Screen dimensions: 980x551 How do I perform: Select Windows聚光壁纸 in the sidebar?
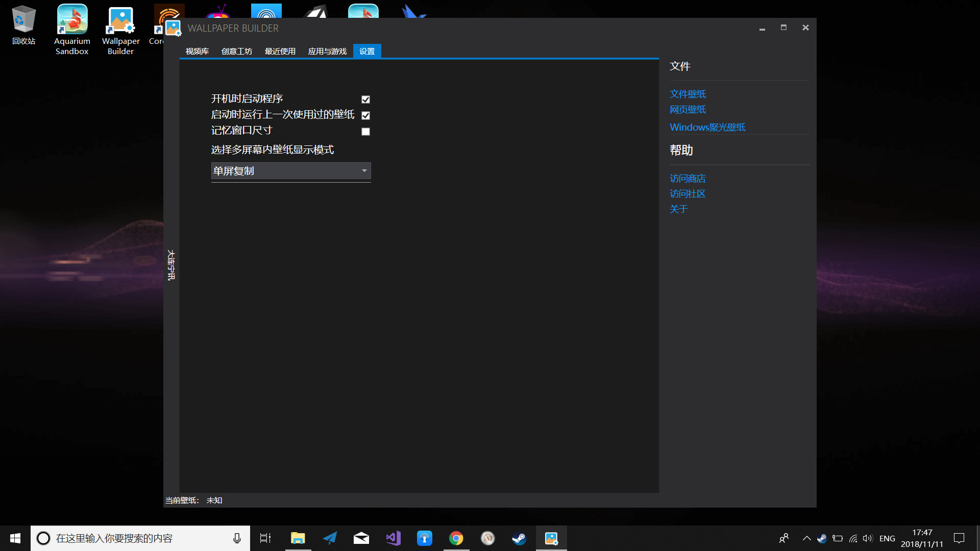707,127
